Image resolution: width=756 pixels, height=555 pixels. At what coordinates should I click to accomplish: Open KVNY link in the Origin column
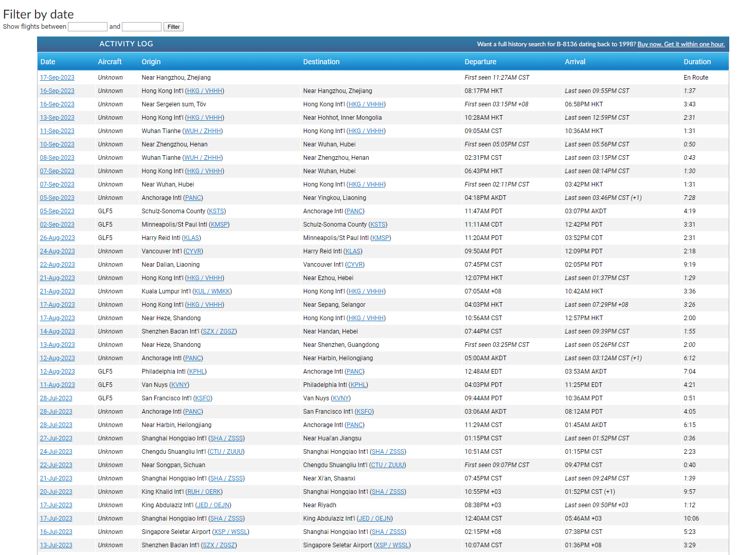click(x=179, y=385)
